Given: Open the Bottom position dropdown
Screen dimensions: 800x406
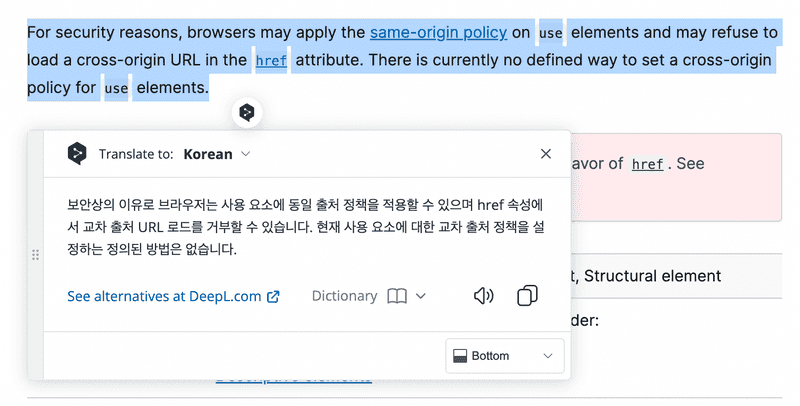Looking at the screenshot, I should coord(505,356).
